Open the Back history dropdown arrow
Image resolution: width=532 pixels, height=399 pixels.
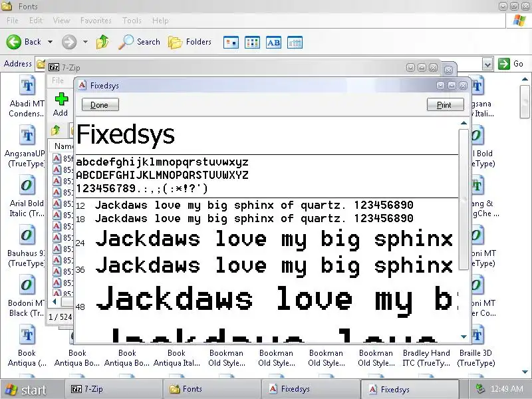click(51, 42)
